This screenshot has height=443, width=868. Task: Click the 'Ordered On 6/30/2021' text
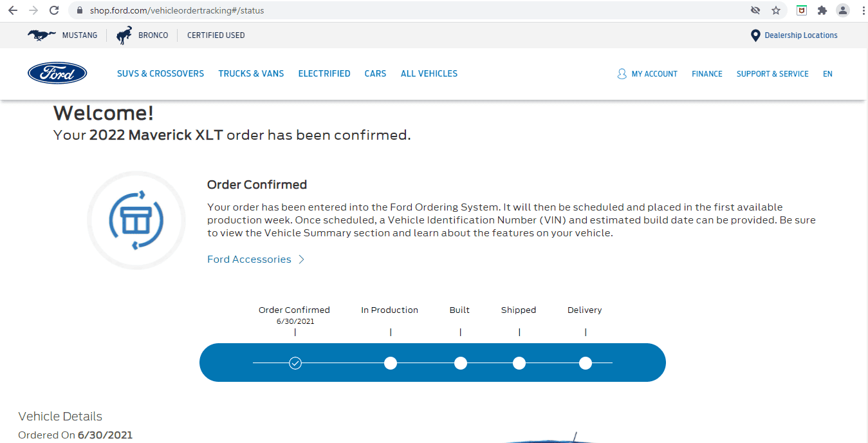click(75, 435)
